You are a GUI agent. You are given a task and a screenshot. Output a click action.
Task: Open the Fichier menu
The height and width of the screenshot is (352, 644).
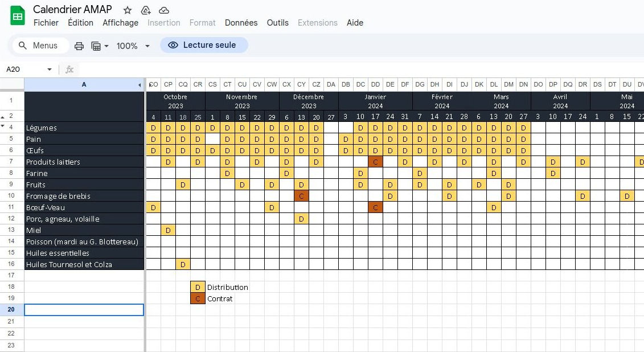[x=46, y=23]
